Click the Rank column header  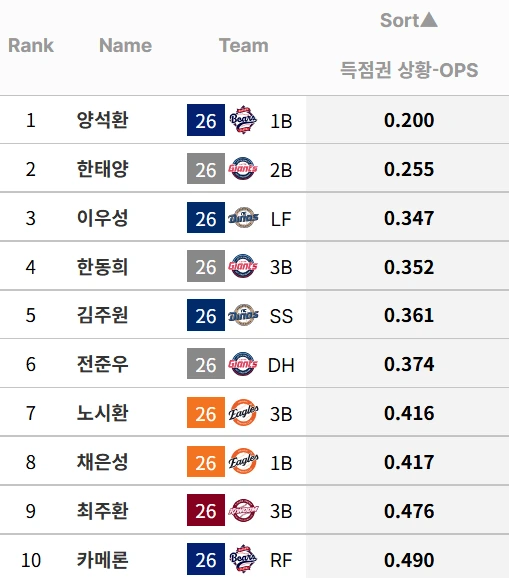pos(31,46)
